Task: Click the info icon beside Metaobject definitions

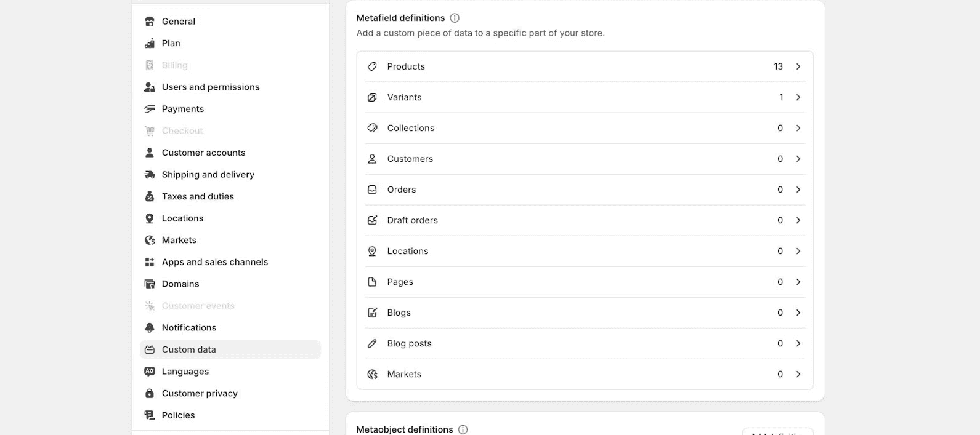Action: point(463,429)
